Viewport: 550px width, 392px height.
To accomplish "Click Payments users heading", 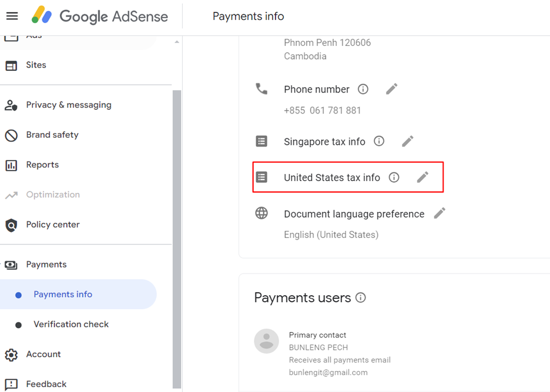I will [x=302, y=298].
